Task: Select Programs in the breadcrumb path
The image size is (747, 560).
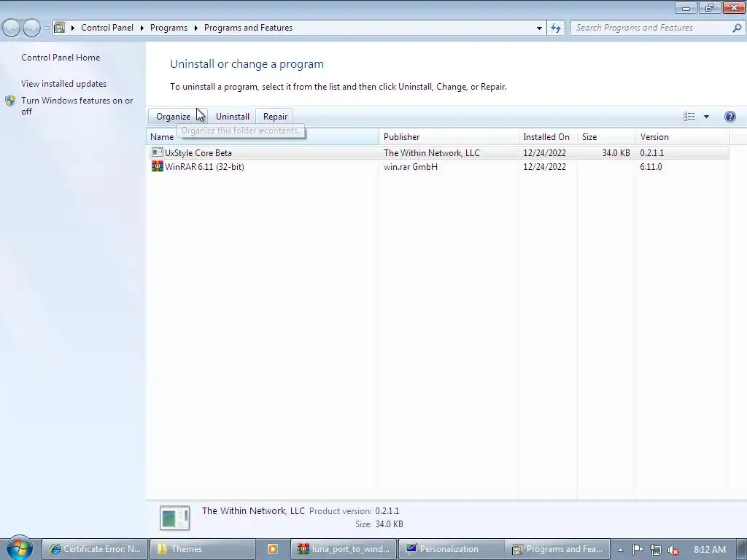Action: point(169,28)
